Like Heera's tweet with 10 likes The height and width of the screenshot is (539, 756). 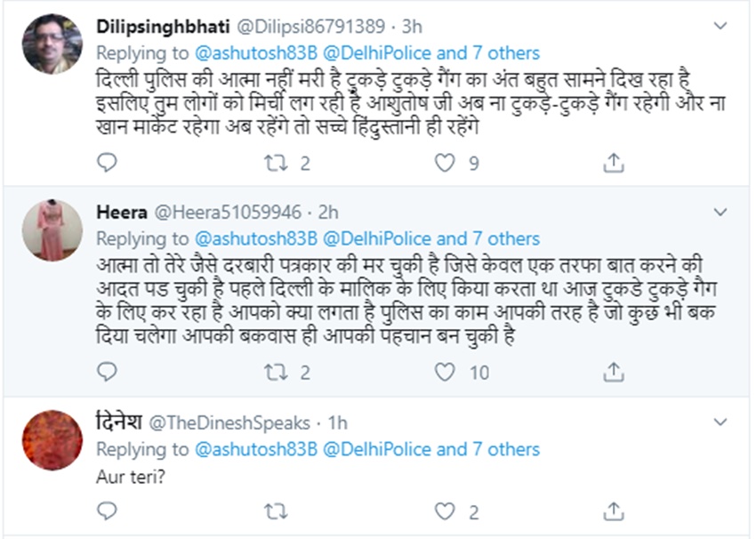(444, 372)
